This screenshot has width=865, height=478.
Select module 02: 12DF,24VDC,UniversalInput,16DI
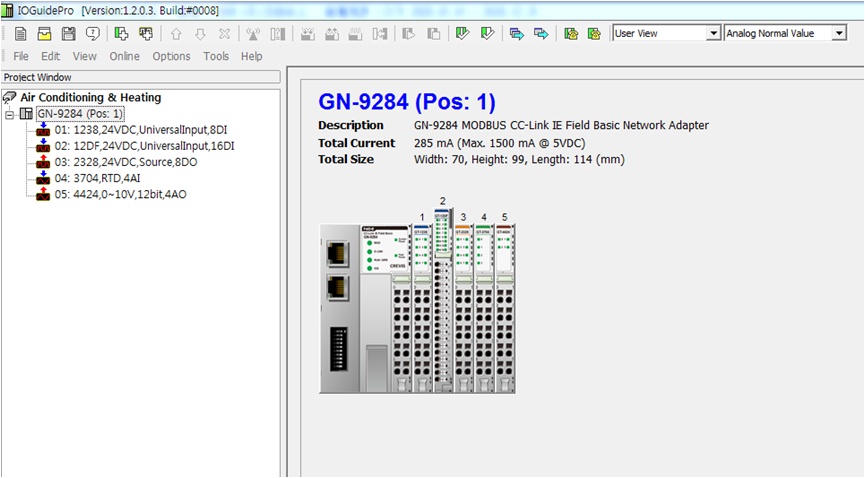145,146
